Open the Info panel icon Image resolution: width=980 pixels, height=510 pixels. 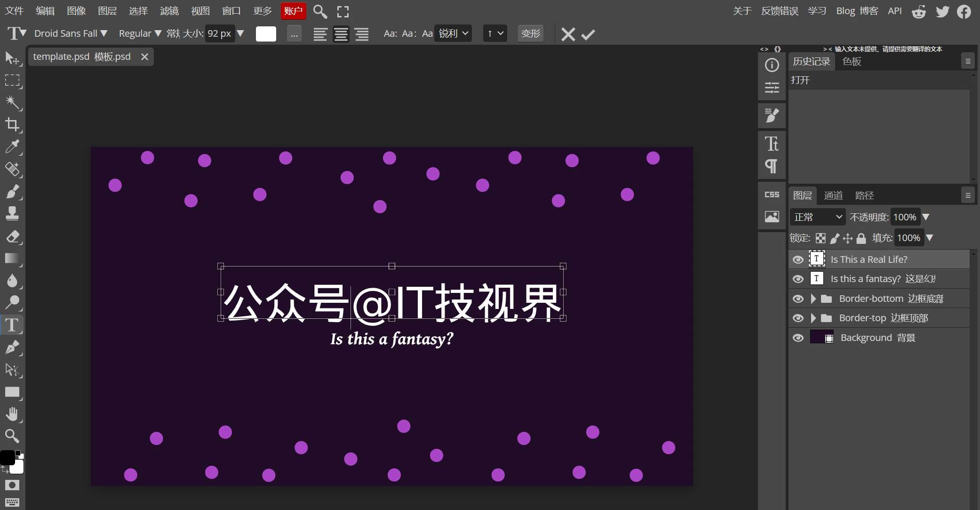coord(772,65)
